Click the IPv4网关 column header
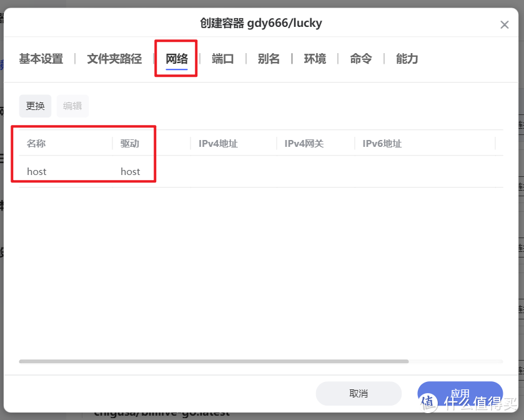The width and height of the screenshot is (524, 420). [x=304, y=143]
